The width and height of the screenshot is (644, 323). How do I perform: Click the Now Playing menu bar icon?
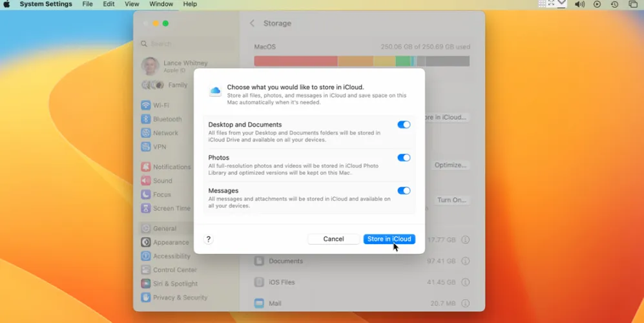coord(597,5)
